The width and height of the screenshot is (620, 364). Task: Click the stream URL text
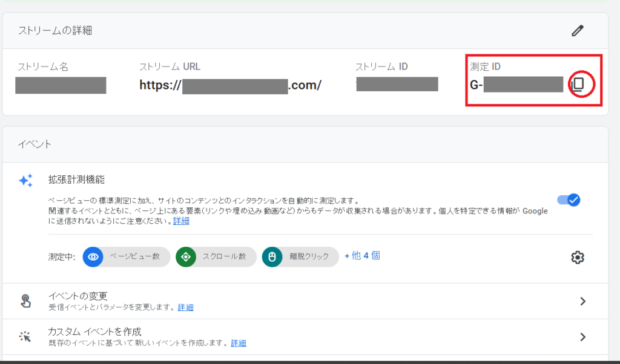point(230,85)
